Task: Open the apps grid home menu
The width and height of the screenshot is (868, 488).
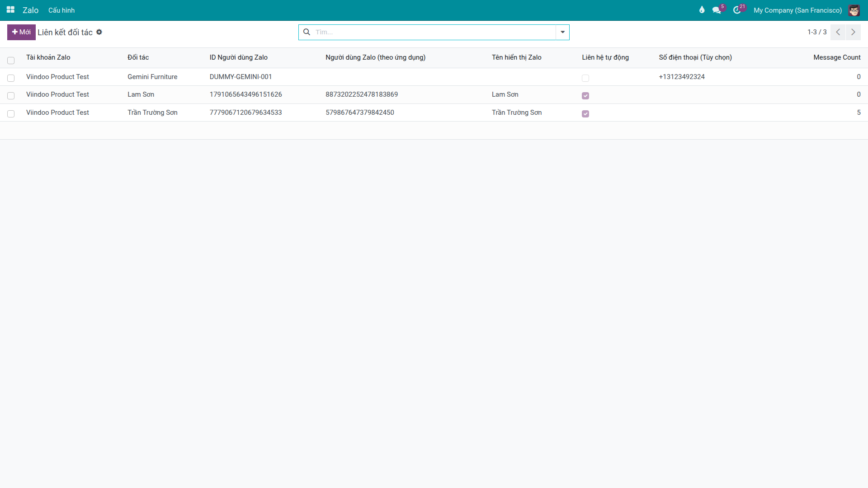Action: click(10, 10)
